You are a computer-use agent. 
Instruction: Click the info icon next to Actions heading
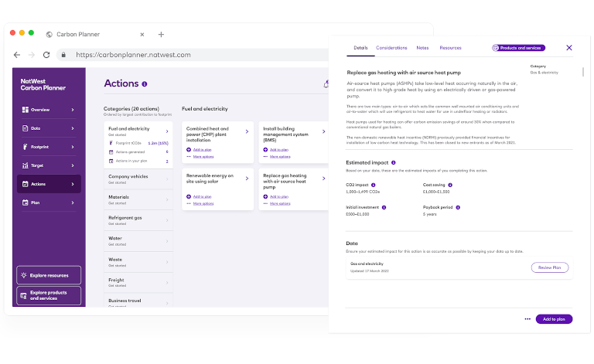click(x=145, y=84)
